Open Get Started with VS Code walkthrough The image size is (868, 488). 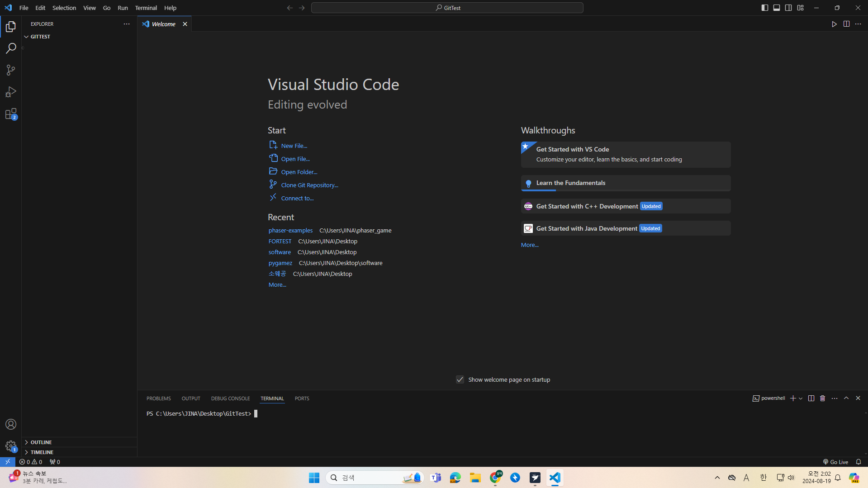coord(626,154)
